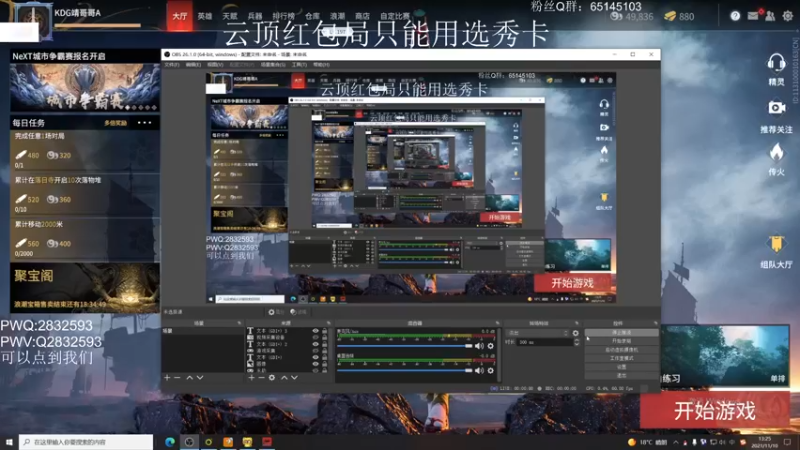Open source 属性 button above docks
Image resolution: width=800 pixels, height=450 pixels.
coord(277,312)
